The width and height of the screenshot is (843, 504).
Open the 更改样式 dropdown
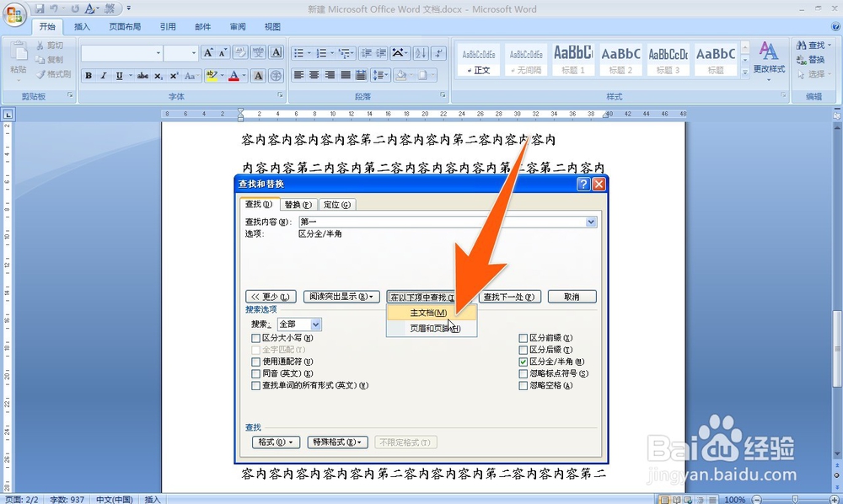point(769,61)
